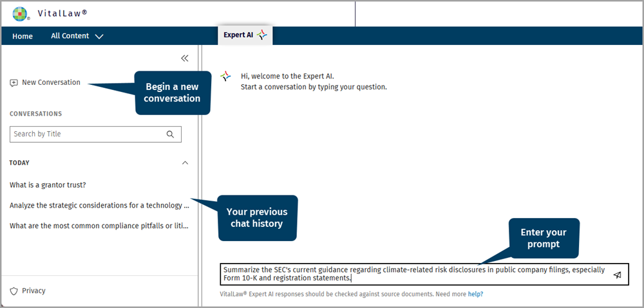This screenshot has height=308, width=644.
Task: Open 'What is a grantor trust?' conversation
Action: [48, 185]
